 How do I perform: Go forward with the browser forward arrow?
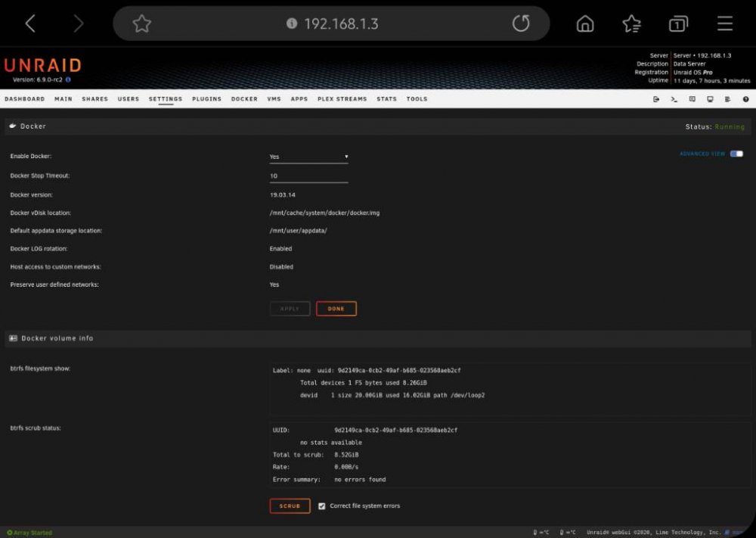pyautogui.click(x=78, y=23)
